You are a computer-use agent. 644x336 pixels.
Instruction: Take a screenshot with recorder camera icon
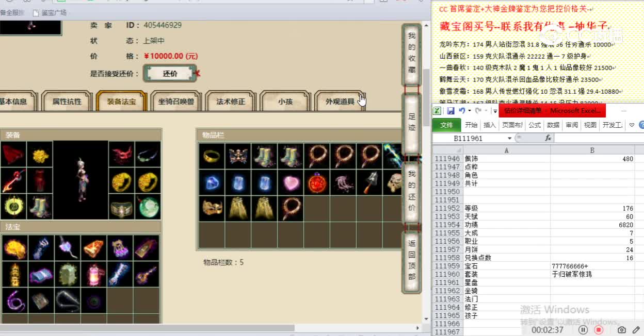tap(622, 329)
